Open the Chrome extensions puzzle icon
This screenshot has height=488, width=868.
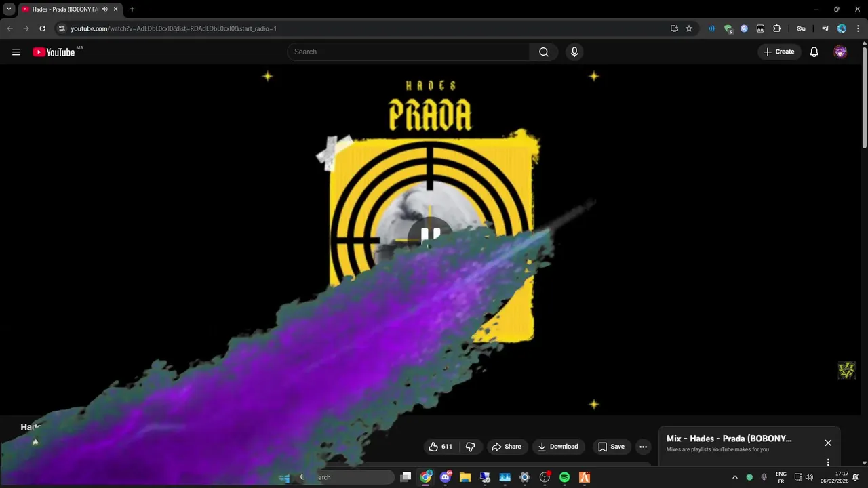point(777,28)
